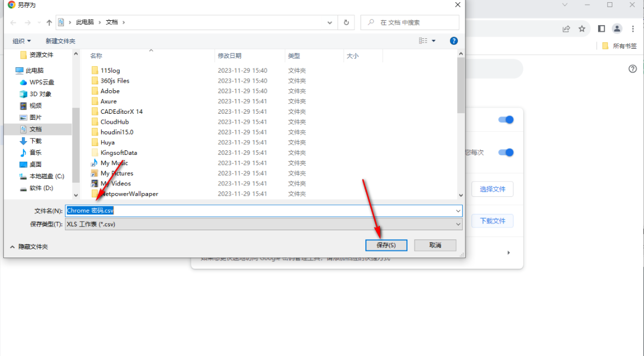Open the 保存类型 dropdown
Viewport: 644px width, 356px height.
[263, 224]
